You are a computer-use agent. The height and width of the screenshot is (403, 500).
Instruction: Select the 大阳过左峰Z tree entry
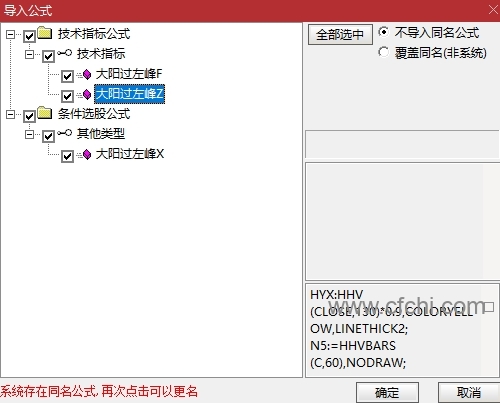coord(130,94)
